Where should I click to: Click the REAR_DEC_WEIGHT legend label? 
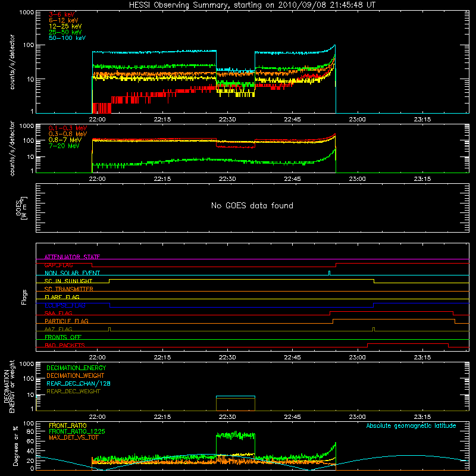(73, 392)
